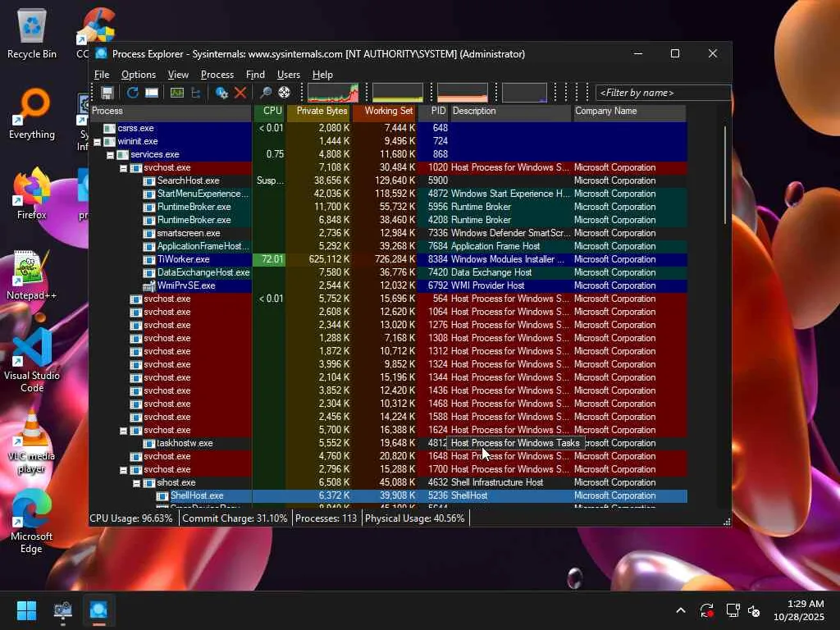Sort by the Description column header
The image size is (840, 630).
click(x=510, y=112)
